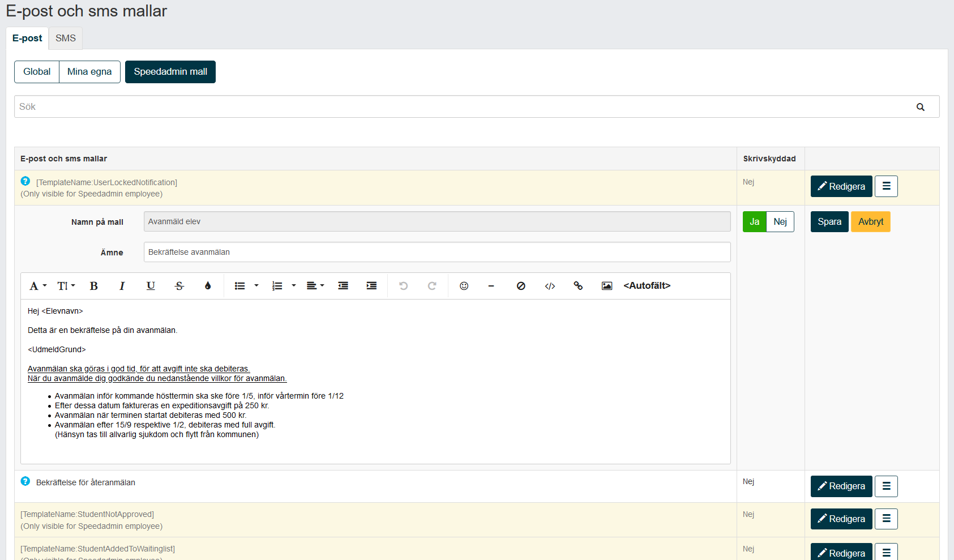Toggle strikethrough formatting

(x=179, y=286)
